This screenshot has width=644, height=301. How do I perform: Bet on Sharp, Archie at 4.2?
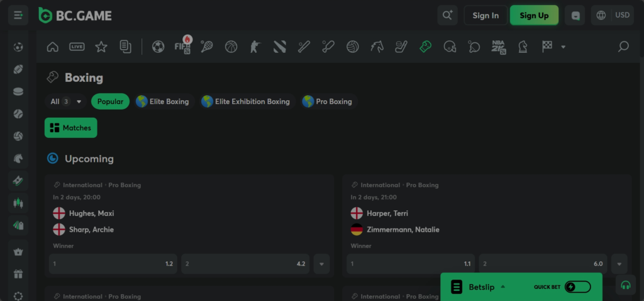pos(245,264)
